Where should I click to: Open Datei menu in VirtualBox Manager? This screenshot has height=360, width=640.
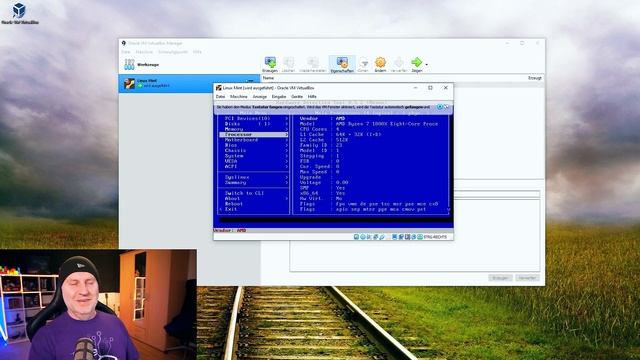coord(125,52)
